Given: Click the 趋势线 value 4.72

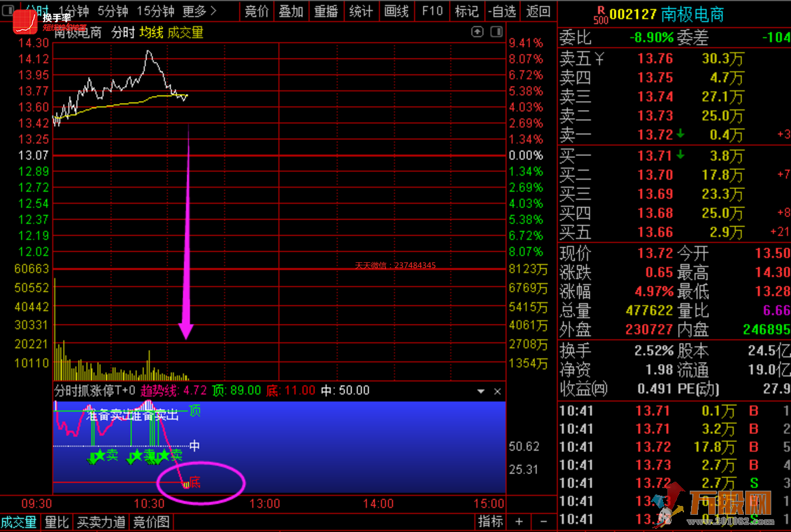Looking at the screenshot, I should point(195,391).
